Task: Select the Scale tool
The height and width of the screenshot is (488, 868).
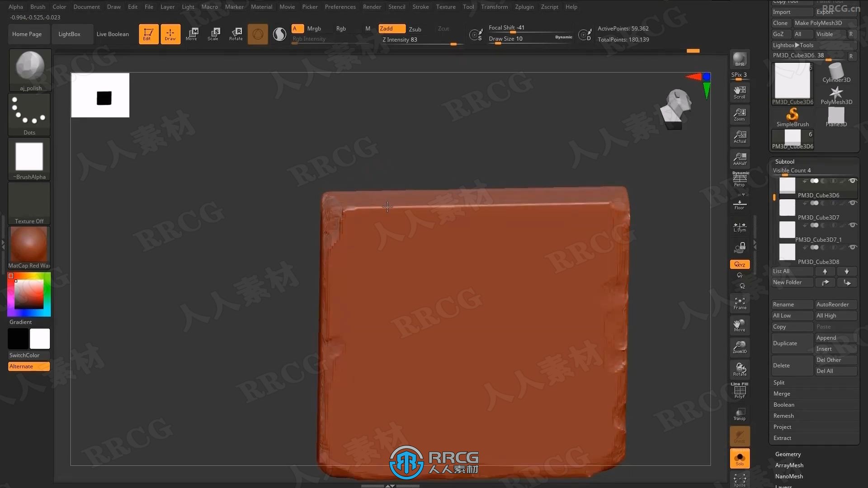Action: (213, 33)
